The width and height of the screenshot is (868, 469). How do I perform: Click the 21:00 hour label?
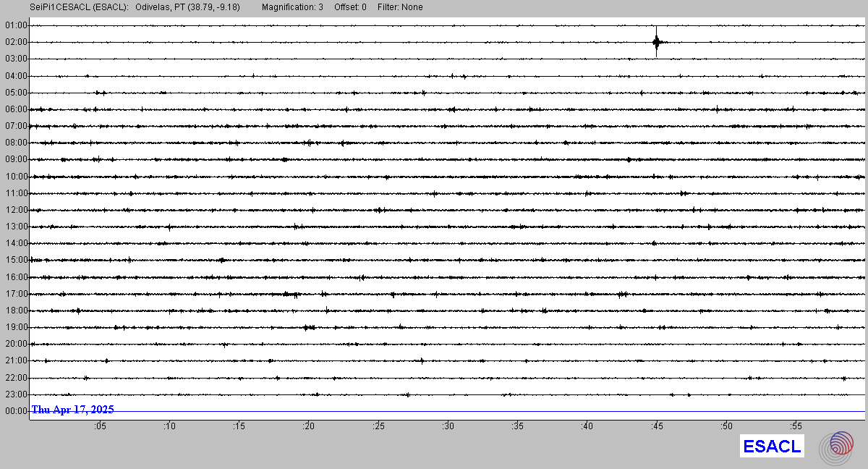(x=16, y=360)
